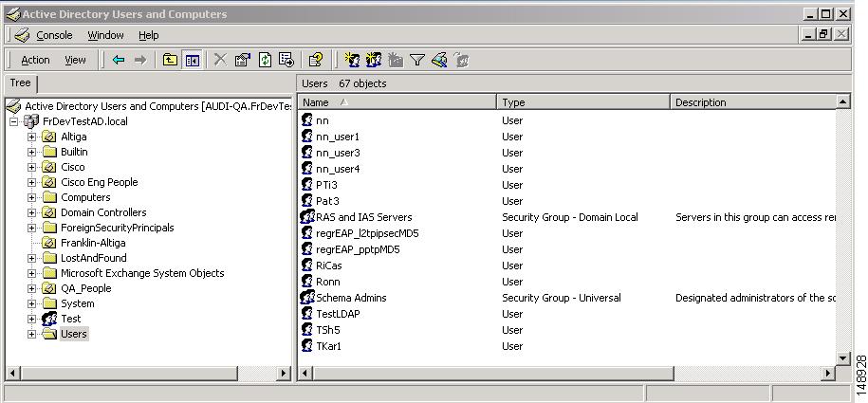
Task: Select the LostAndFound folder in the tree
Action: pos(94,258)
